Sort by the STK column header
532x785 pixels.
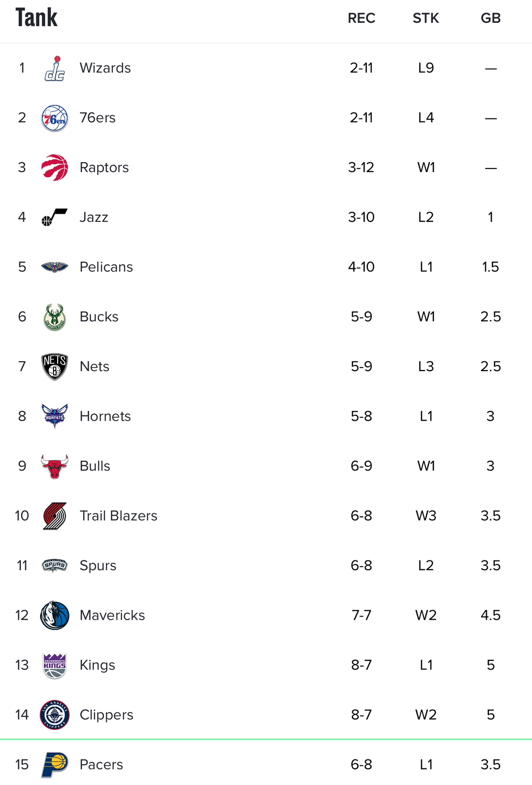pos(426,18)
